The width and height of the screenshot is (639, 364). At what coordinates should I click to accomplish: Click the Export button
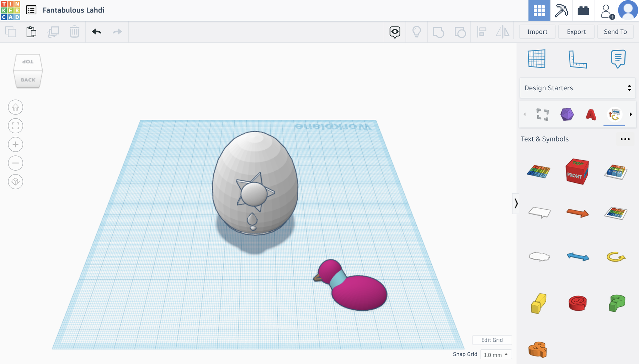pyautogui.click(x=576, y=32)
